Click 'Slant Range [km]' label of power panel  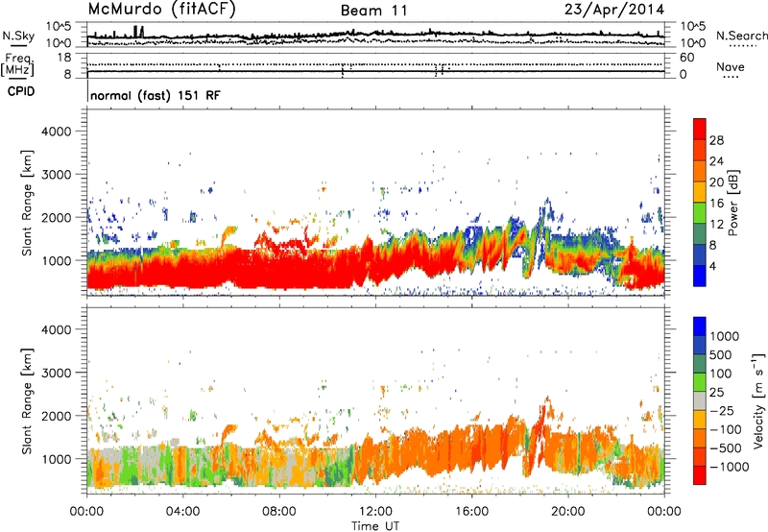[x=27, y=203]
